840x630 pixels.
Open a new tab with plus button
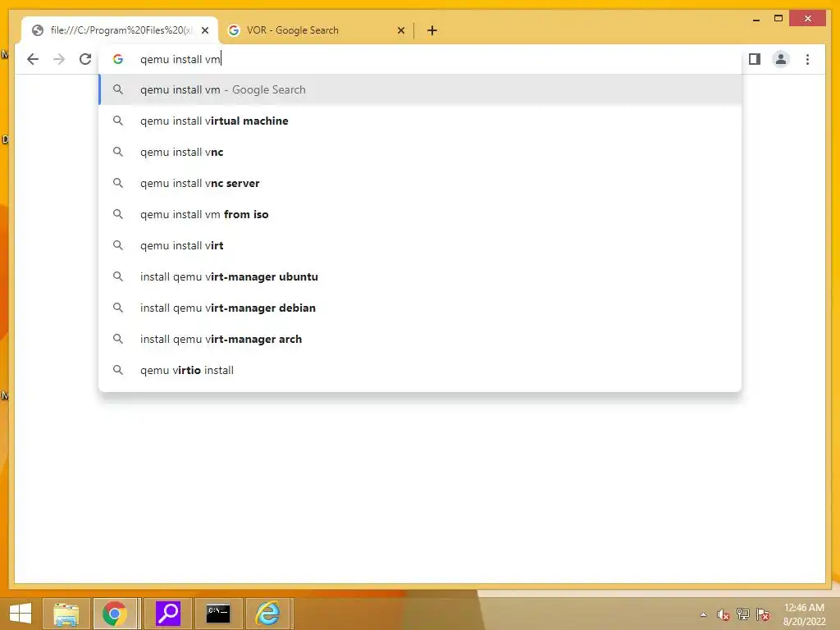[432, 30]
